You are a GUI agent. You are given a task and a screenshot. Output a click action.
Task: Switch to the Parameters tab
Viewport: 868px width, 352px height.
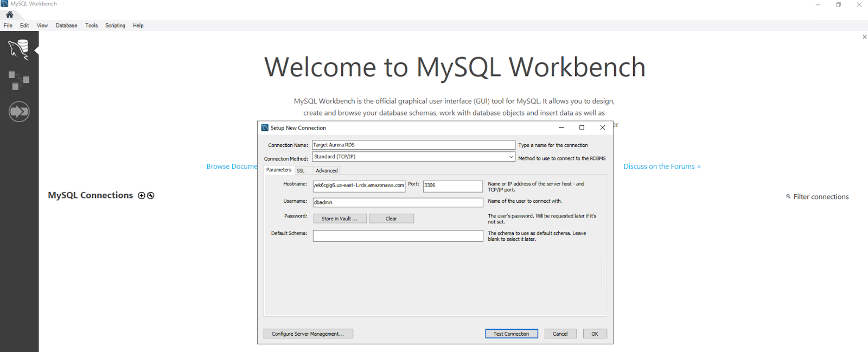[279, 170]
